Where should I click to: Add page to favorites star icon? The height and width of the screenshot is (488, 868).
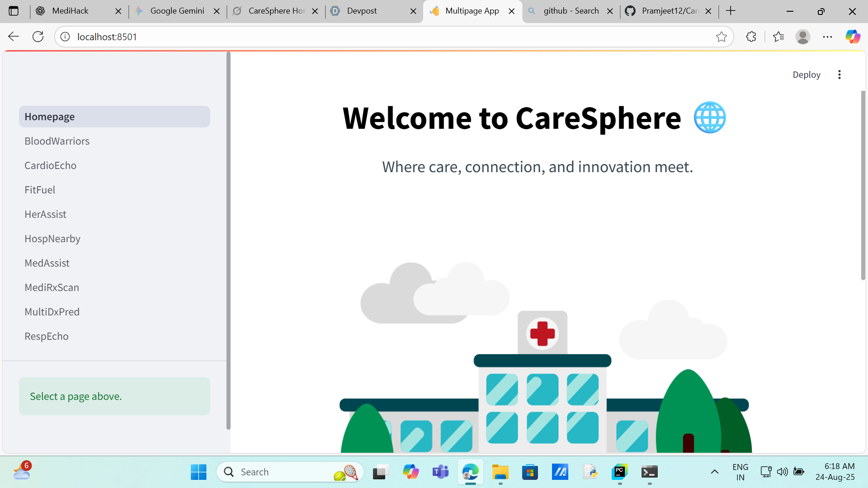click(721, 37)
